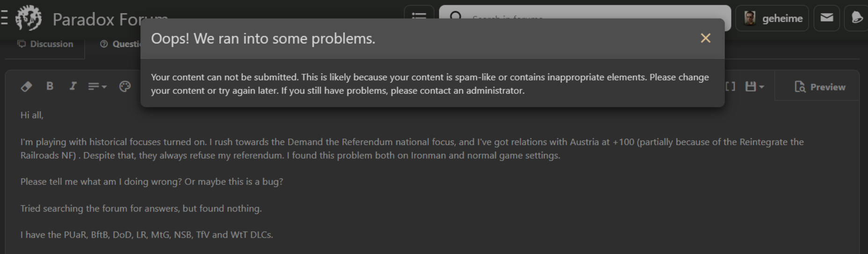
Task: Toggle BB code brackets mode
Action: coord(730,86)
